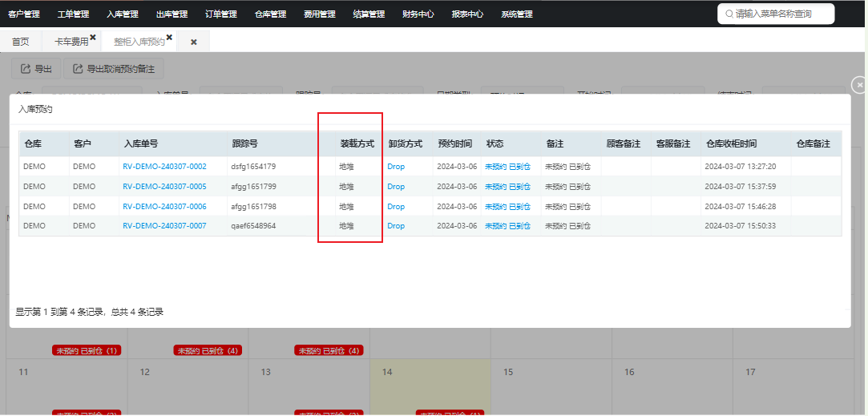
Task: Select tracking number afgg1651798
Action: pos(253,206)
